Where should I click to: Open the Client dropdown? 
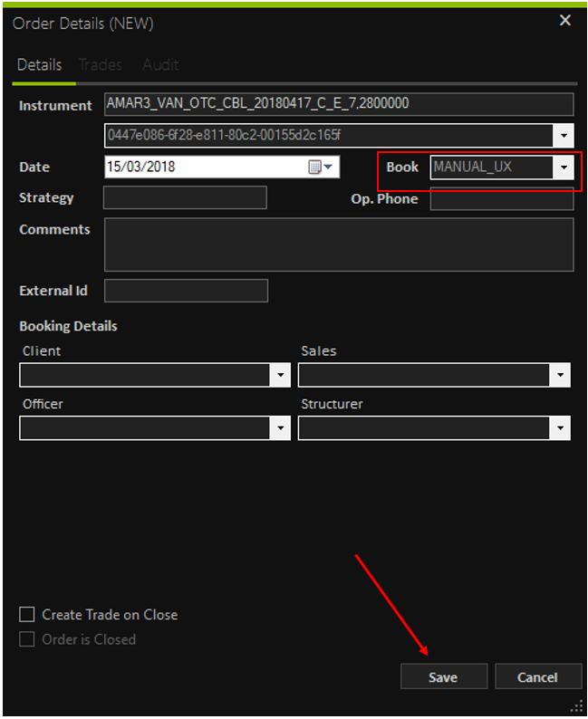pyautogui.click(x=280, y=375)
